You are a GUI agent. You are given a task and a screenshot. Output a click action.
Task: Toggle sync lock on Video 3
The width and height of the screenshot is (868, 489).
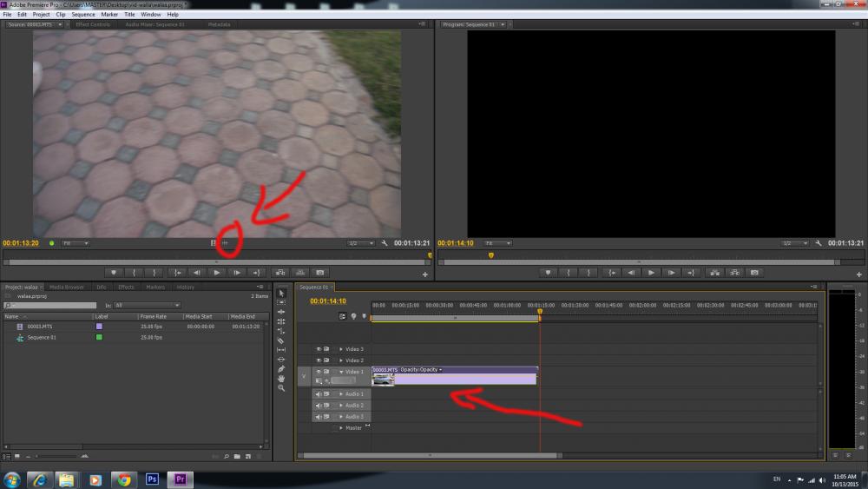[x=326, y=349]
